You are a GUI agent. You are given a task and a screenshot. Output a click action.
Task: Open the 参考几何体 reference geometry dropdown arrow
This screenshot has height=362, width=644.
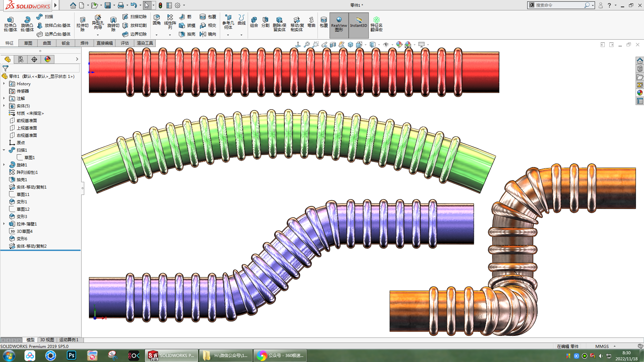pos(228,35)
